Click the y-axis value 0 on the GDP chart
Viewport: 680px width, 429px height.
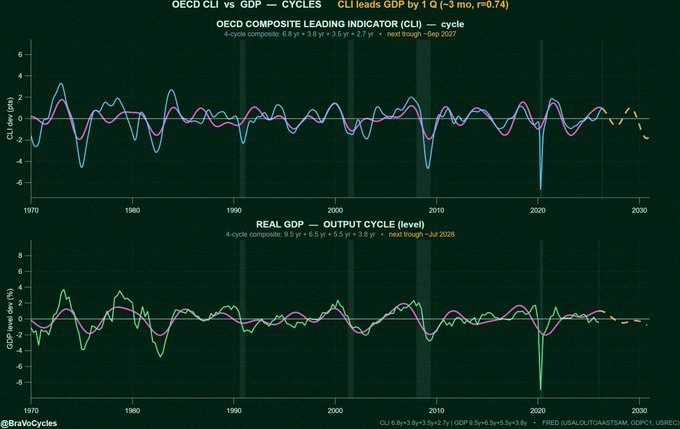click(20, 319)
